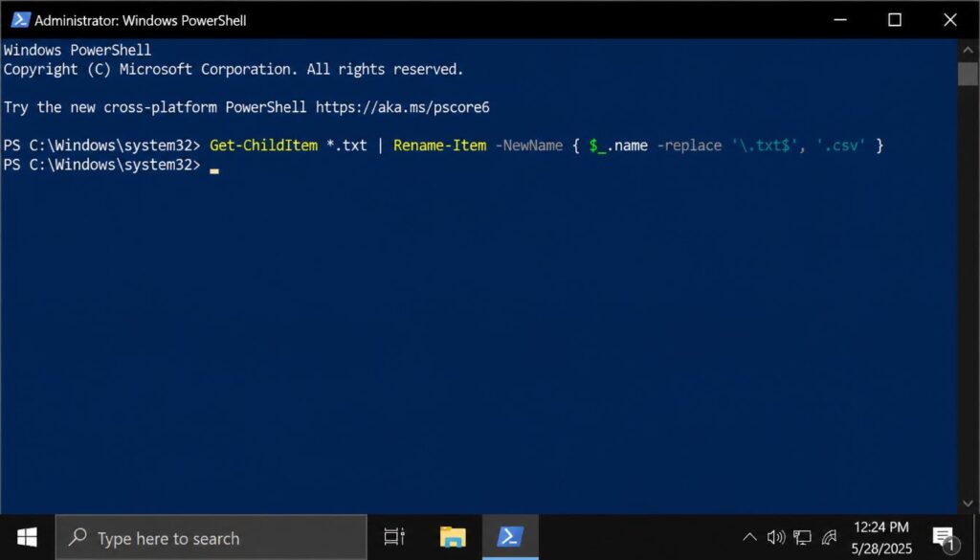Image resolution: width=980 pixels, height=560 pixels.
Task: Open the notification Action Center
Action: click(x=943, y=537)
